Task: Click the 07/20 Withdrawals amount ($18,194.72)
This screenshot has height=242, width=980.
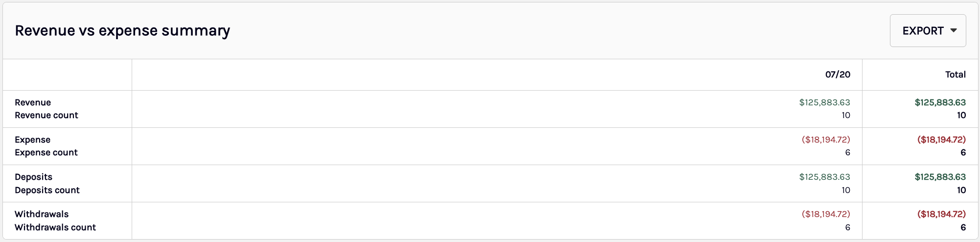Action: click(826, 214)
